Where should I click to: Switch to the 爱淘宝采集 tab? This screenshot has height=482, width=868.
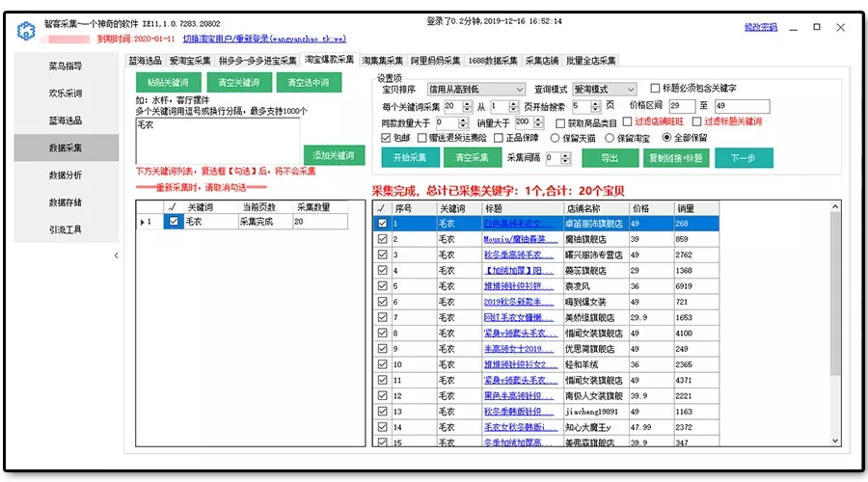tap(190, 61)
